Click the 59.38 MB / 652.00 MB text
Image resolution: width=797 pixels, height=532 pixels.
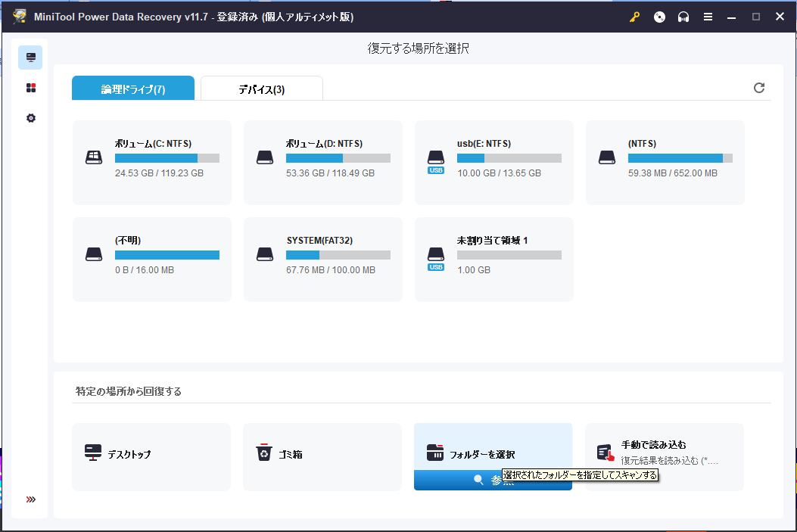pos(672,173)
